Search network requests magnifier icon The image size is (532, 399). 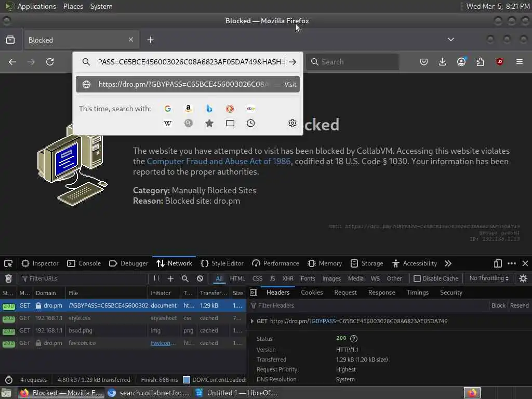click(x=185, y=278)
